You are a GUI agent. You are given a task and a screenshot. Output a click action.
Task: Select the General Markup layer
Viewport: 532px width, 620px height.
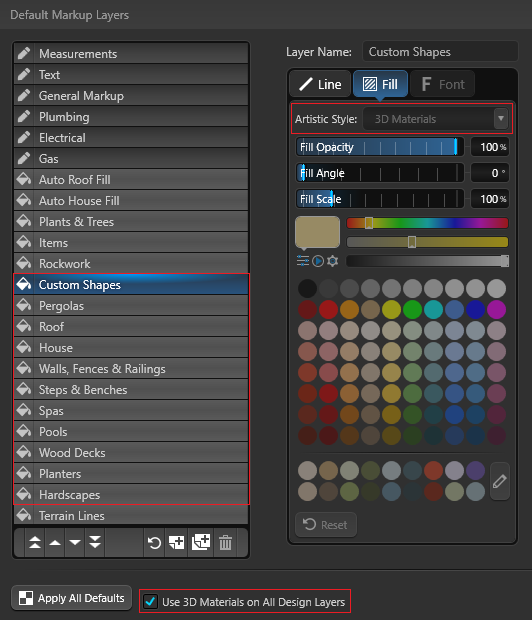pos(131,95)
